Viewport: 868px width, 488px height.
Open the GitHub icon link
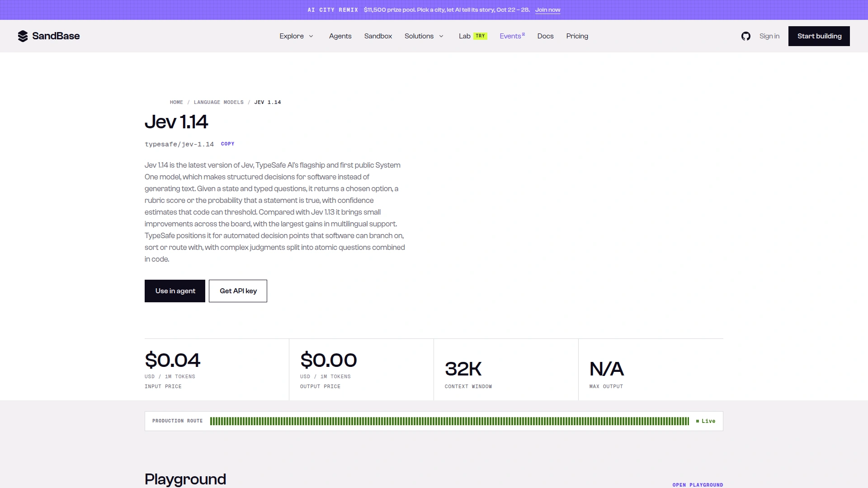[x=746, y=36]
